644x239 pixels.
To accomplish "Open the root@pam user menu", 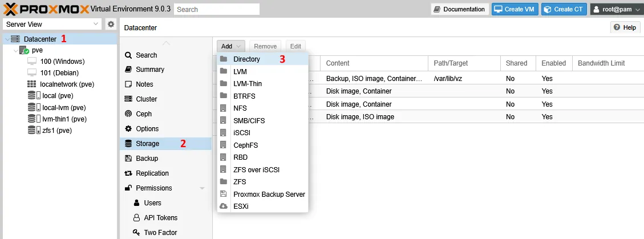I will click(x=615, y=9).
